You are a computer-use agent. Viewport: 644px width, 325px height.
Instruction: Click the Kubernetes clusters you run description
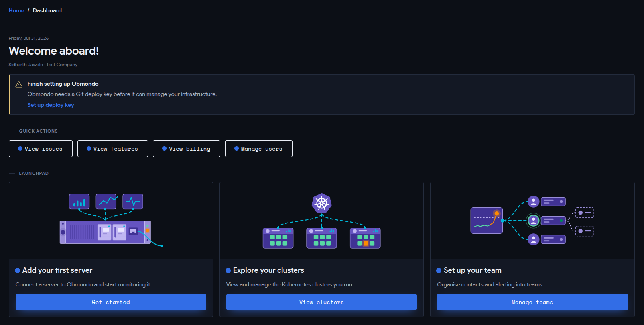(290, 284)
